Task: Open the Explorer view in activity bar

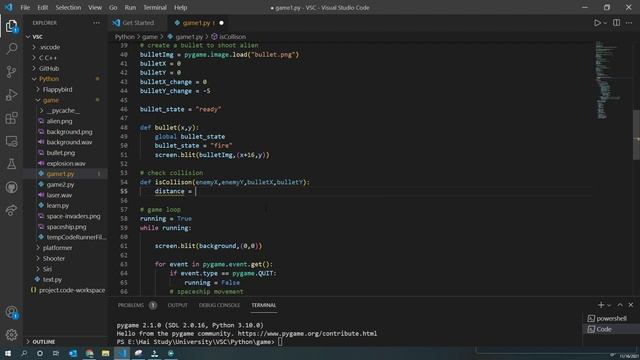Action: click(x=11, y=27)
